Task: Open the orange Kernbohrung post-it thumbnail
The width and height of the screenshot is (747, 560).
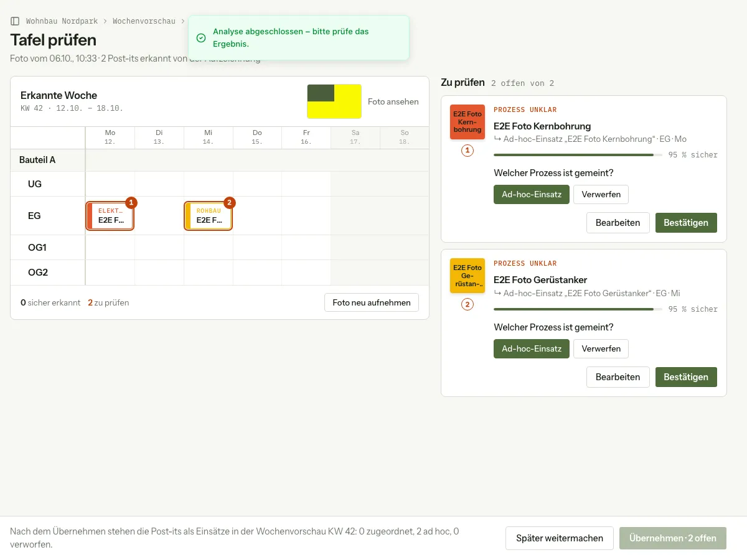Action: [x=467, y=122]
